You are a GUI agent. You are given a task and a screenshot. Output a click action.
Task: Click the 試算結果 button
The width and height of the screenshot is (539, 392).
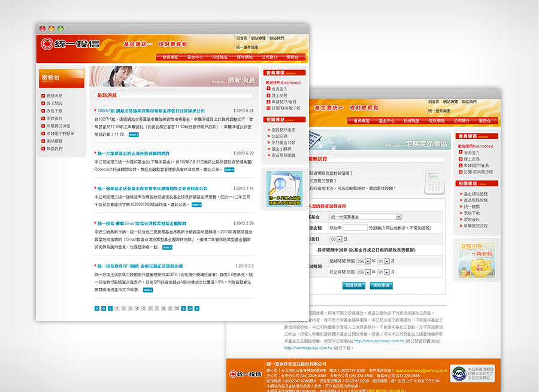[x=354, y=285]
